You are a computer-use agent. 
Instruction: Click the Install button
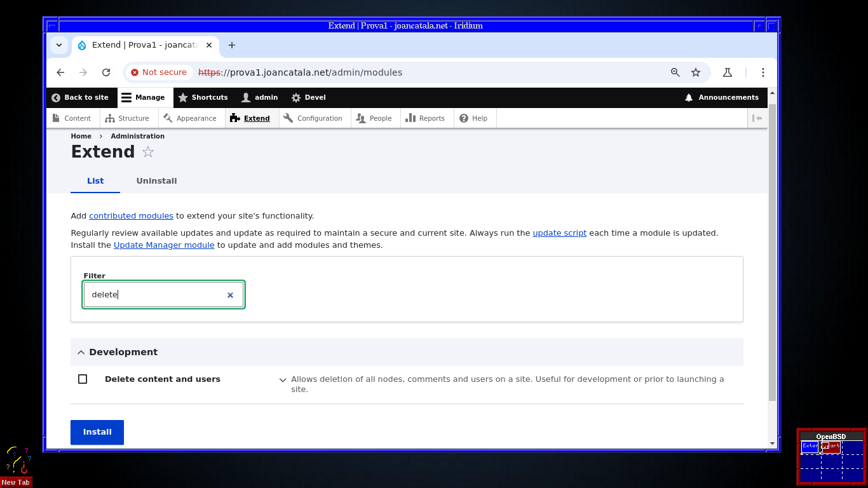click(97, 432)
